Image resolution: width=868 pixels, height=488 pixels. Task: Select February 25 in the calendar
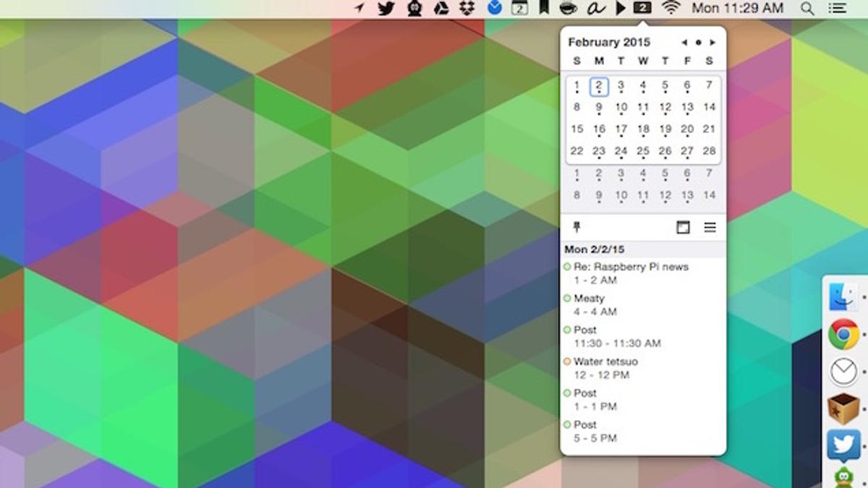[x=642, y=151]
